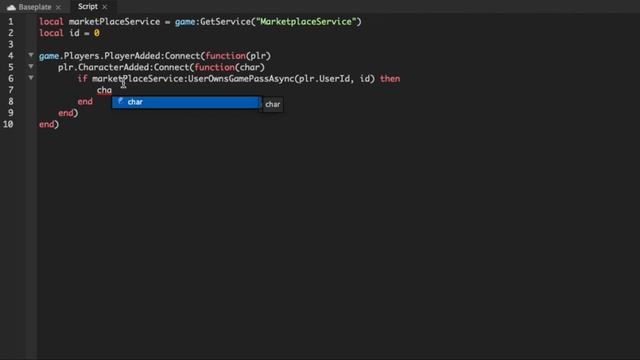Click the 'end' keyword on line 8
640x360 pixels.
coord(85,102)
